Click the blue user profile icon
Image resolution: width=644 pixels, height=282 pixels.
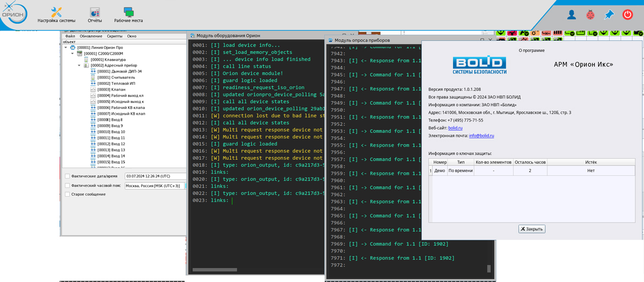pyautogui.click(x=572, y=15)
